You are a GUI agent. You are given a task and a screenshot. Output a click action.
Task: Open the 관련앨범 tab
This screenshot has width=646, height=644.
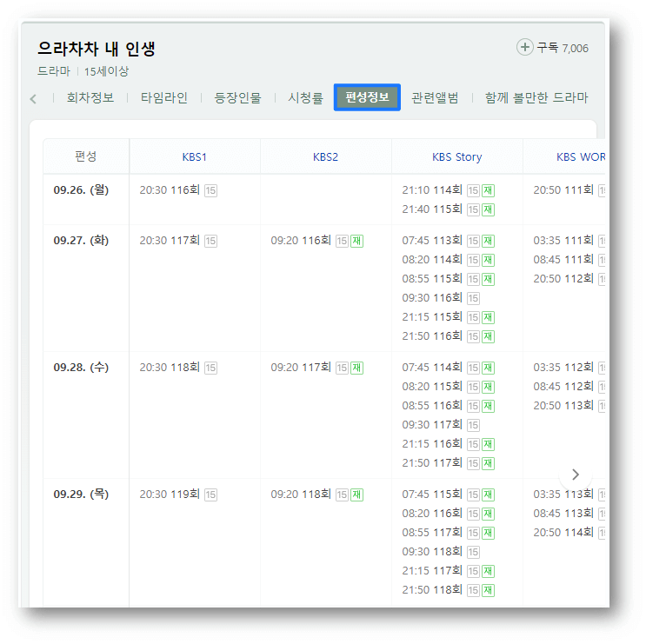click(435, 98)
